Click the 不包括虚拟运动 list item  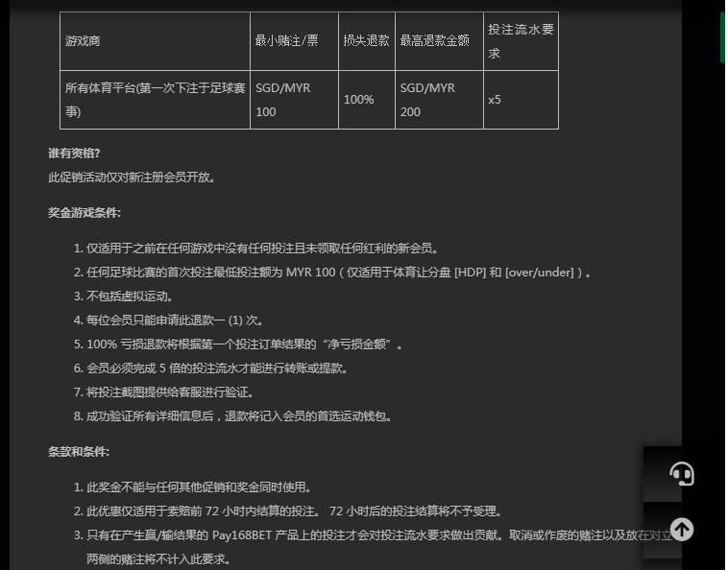130,297
